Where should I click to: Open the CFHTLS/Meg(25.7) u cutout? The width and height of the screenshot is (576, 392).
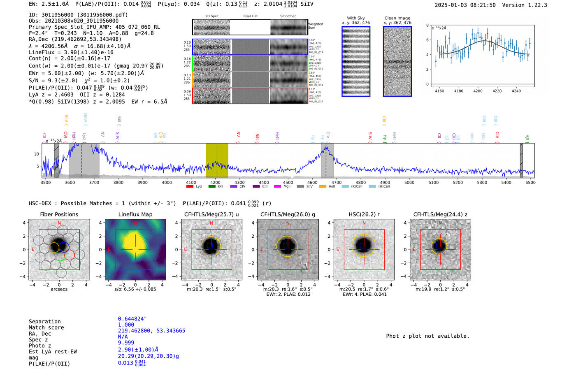coord(211,250)
